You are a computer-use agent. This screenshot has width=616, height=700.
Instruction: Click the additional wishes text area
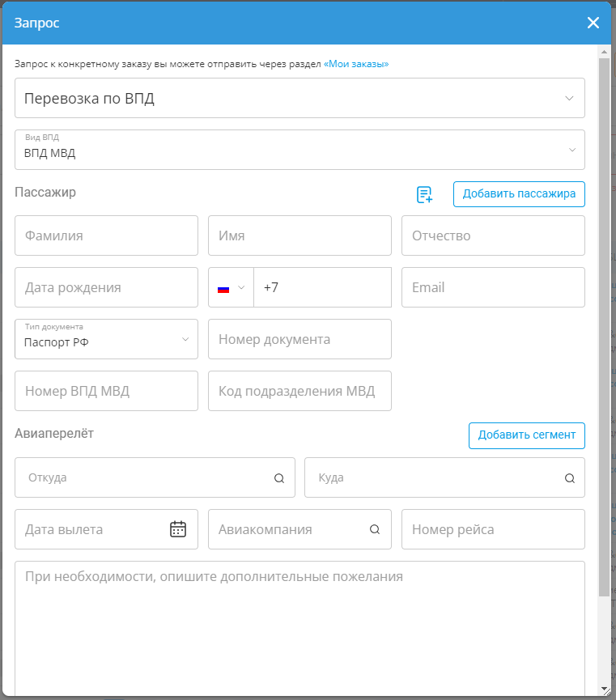tap(300, 623)
